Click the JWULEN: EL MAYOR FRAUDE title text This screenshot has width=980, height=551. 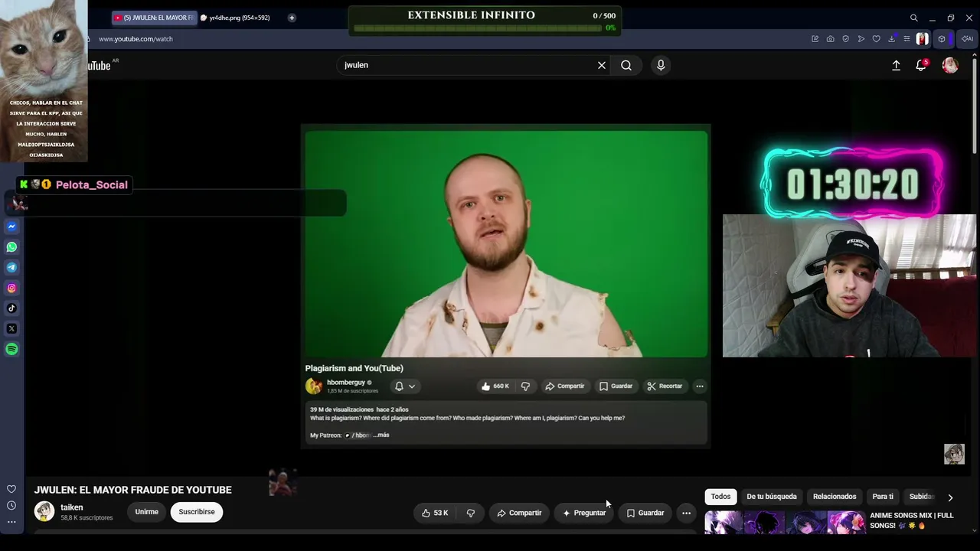click(x=132, y=490)
